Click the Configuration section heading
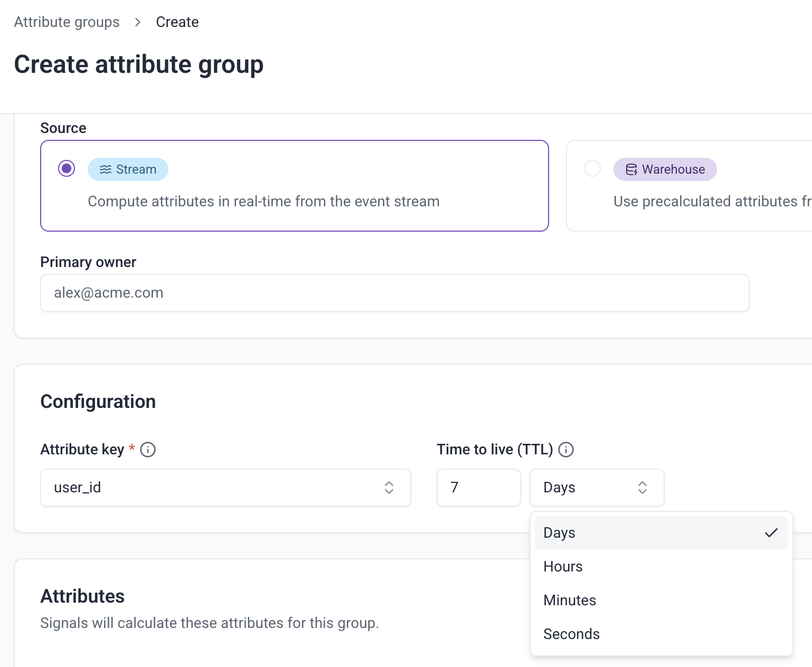Image resolution: width=812 pixels, height=667 pixels. 98,402
